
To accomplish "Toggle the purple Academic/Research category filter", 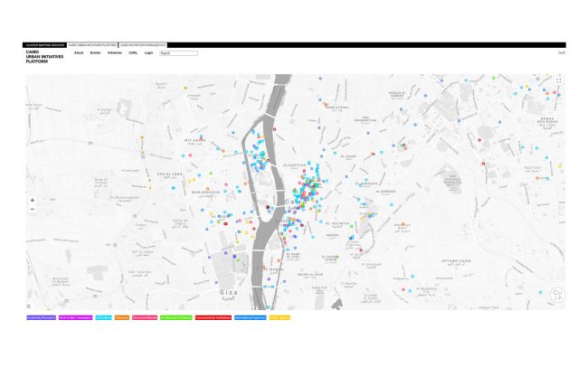I will tap(40, 318).
